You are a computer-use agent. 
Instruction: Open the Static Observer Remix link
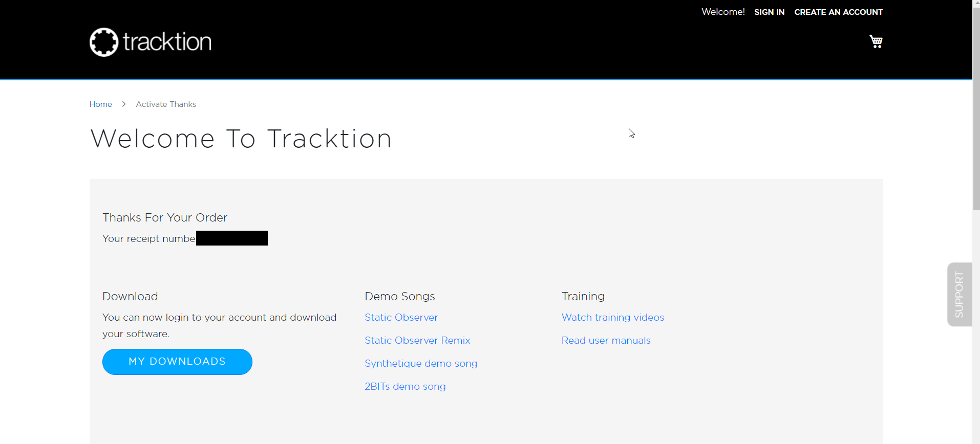click(x=417, y=340)
